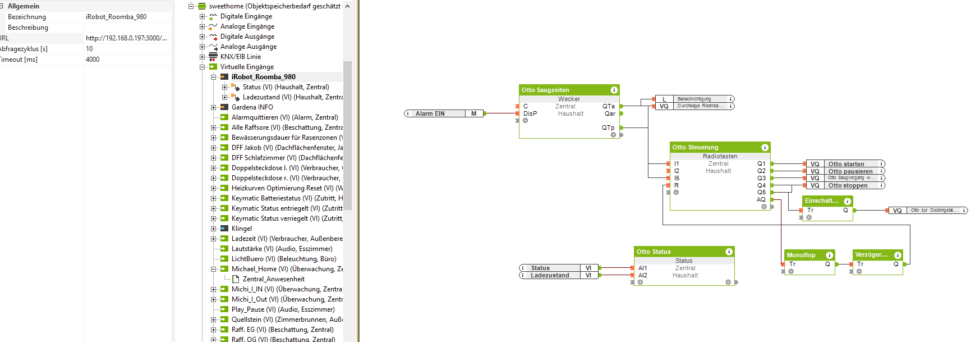The height and width of the screenshot is (342, 980).
Task: Collapse the sweethome root node
Action: [x=191, y=6]
